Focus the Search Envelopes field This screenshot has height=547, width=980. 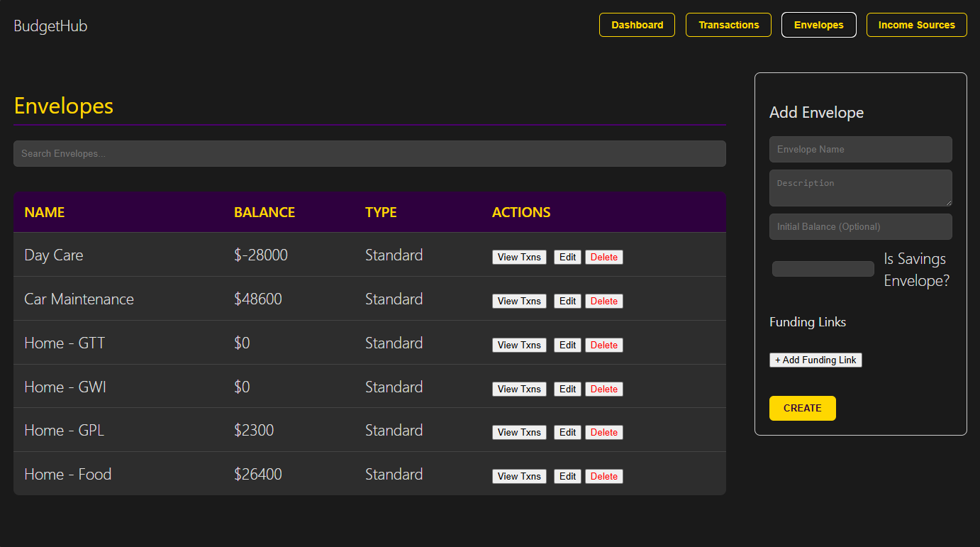coord(369,154)
